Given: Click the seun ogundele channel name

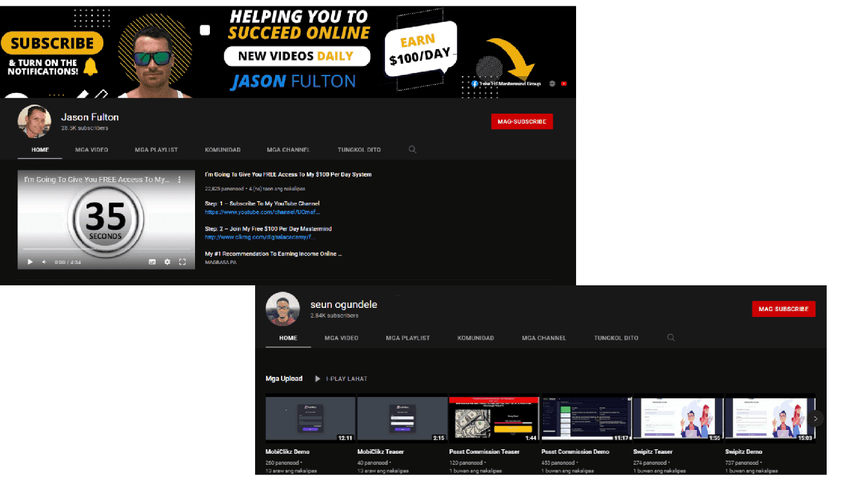Looking at the screenshot, I should [x=344, y=305].
